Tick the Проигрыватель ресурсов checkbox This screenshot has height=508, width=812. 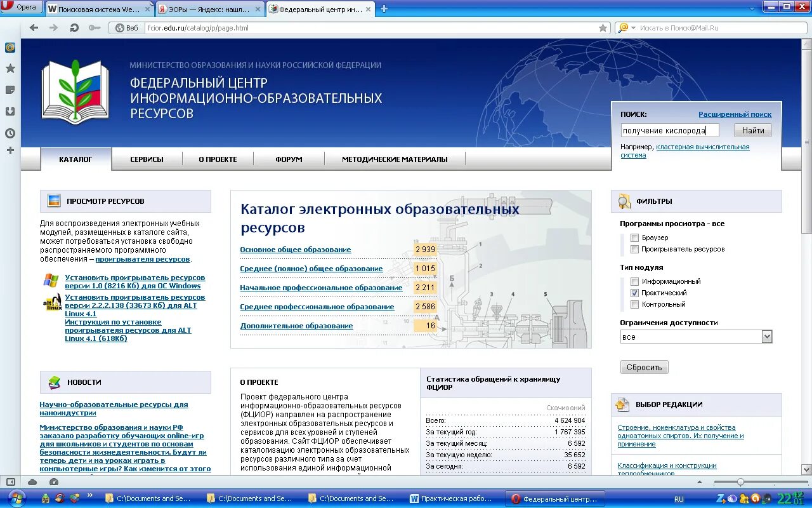pos(635,250)
